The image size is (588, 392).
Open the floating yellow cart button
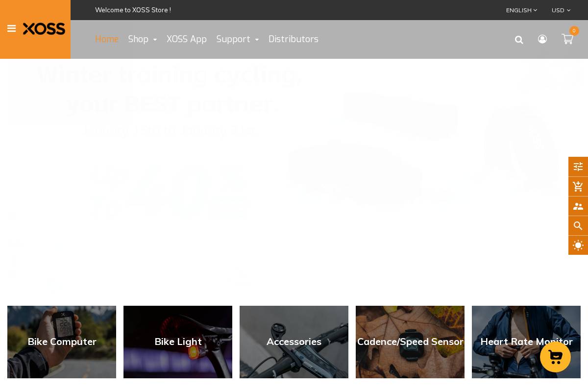pyautogui.click(x=555, y=357)
